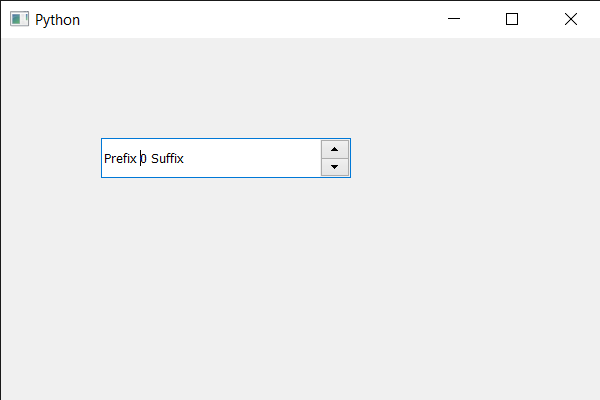Click empty gray area above the spin box
The image size is (600, 400).
[225, 90]
